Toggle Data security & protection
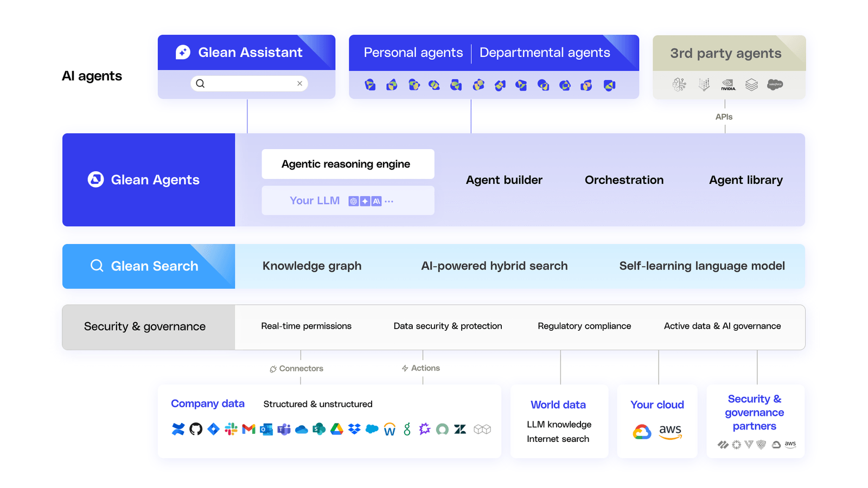Image resolution: width=868 pixels, height=488 pixels. (x=448, y=326)
